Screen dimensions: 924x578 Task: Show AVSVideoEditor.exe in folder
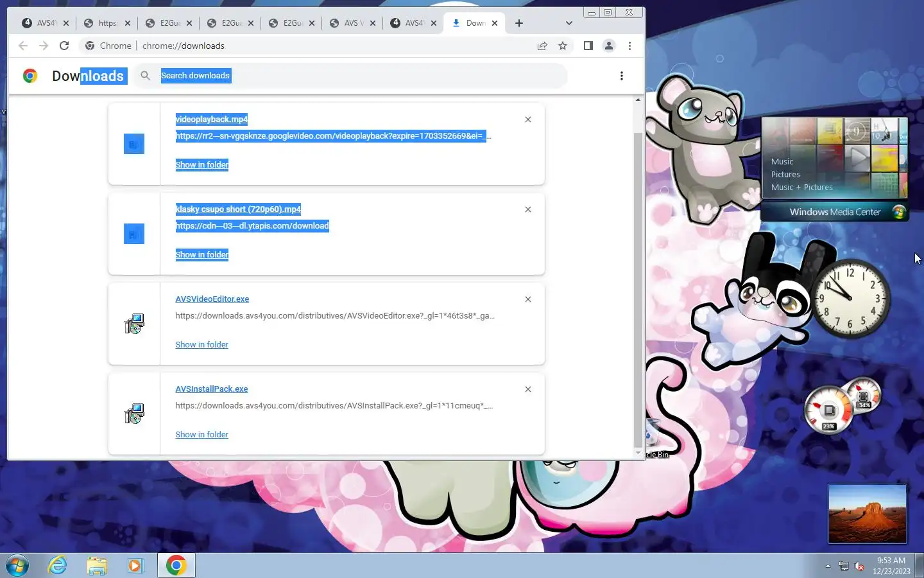[201, 345]
